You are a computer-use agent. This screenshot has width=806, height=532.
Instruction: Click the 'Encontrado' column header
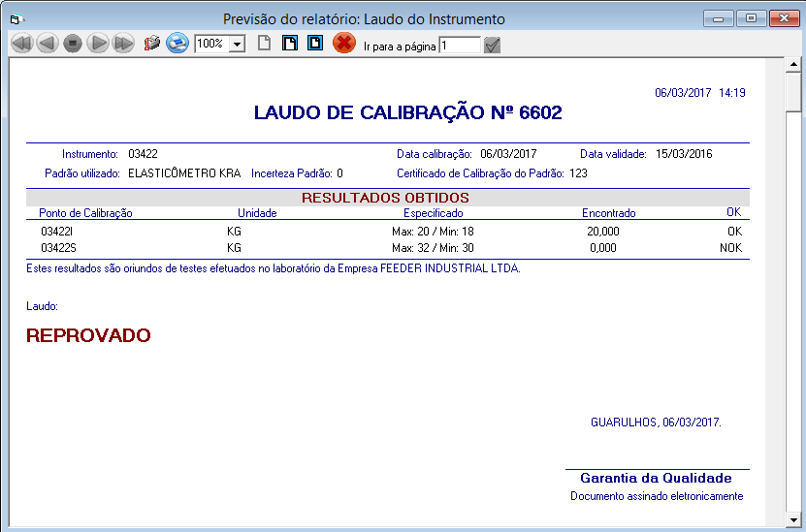pos(608,213)
